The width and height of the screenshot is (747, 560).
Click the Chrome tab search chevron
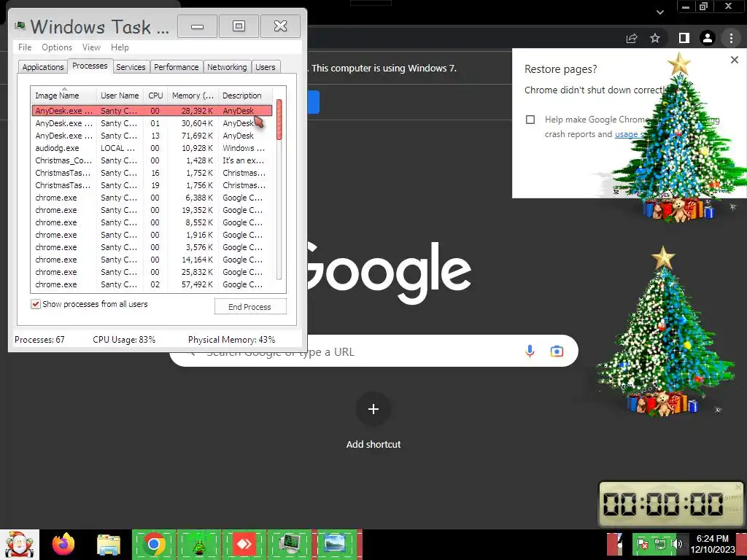click(659, 12)
